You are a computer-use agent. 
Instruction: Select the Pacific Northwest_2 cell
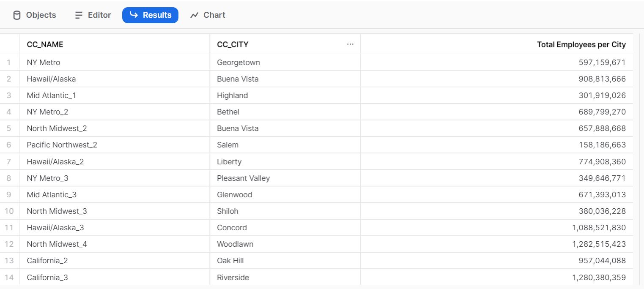coord(115,145)
